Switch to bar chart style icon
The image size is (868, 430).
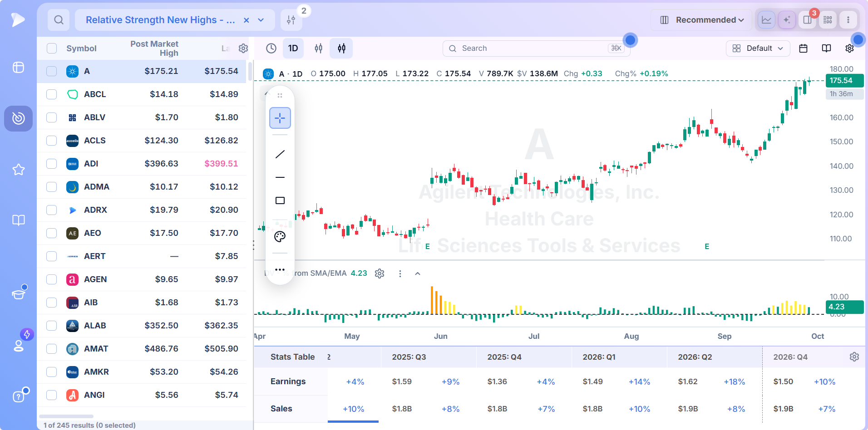point(319,49)
